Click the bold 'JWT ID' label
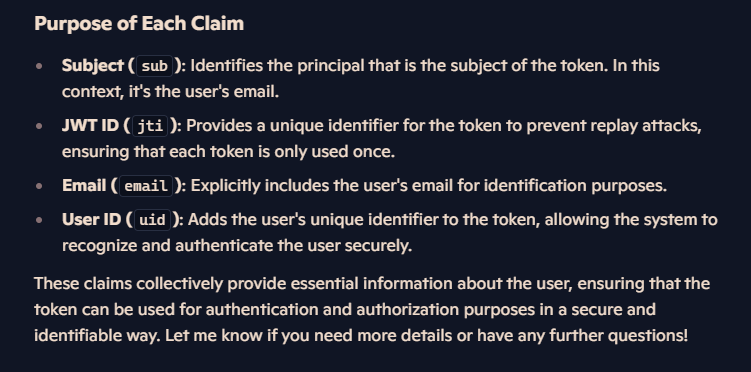 (90, 125)
